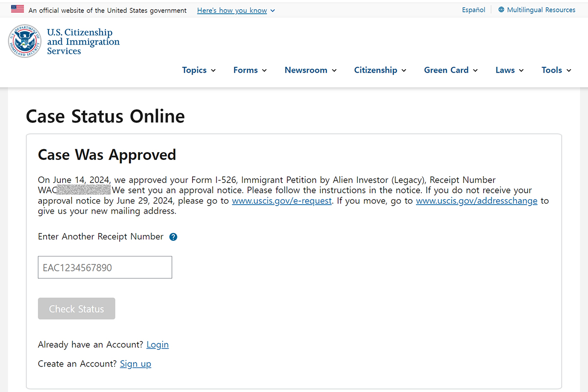Click the US flag icon in banner

click(x=18, y=9)
